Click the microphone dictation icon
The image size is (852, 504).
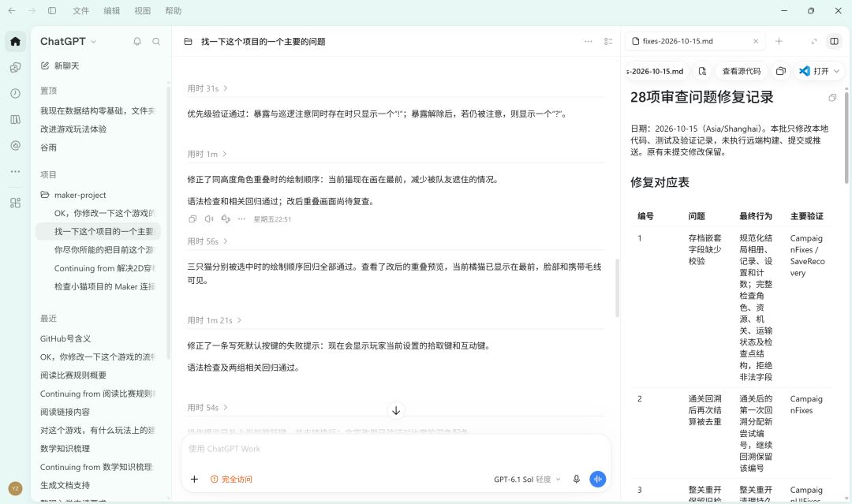point(577,479)
